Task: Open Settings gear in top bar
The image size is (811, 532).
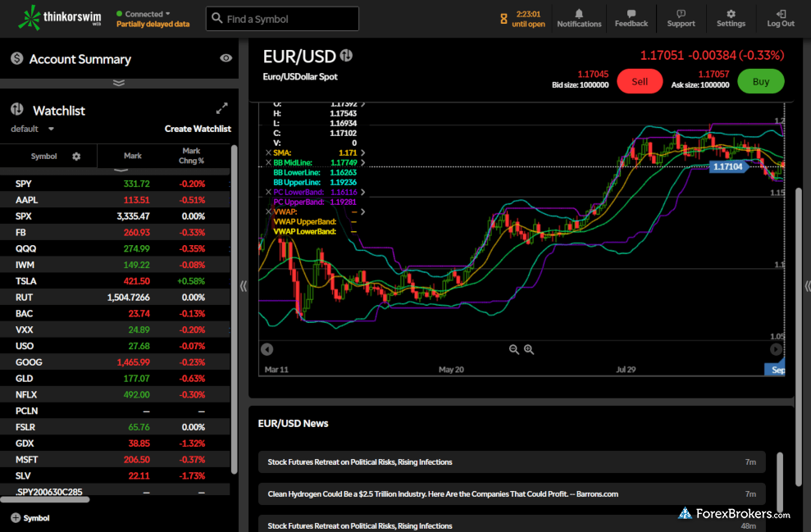Action: 731,18
